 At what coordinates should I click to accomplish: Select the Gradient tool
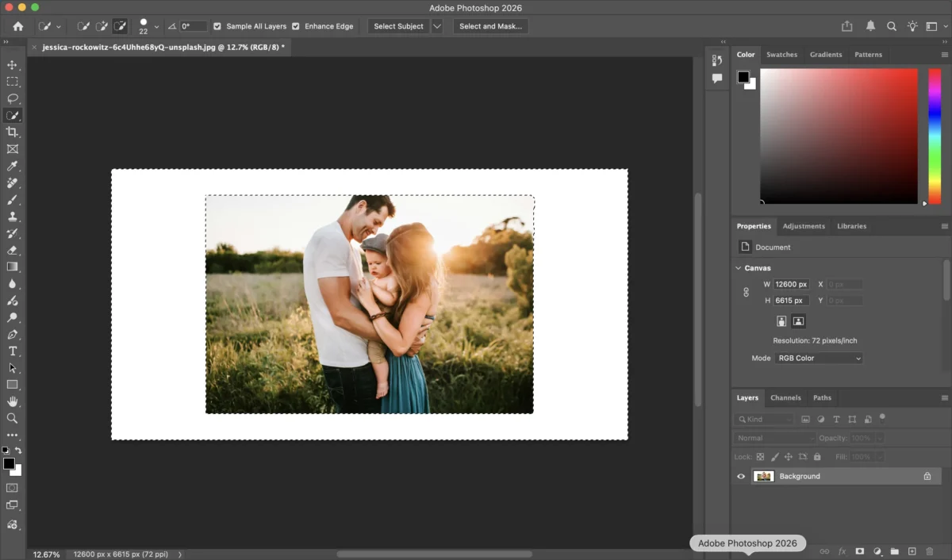tap(12, 267)
